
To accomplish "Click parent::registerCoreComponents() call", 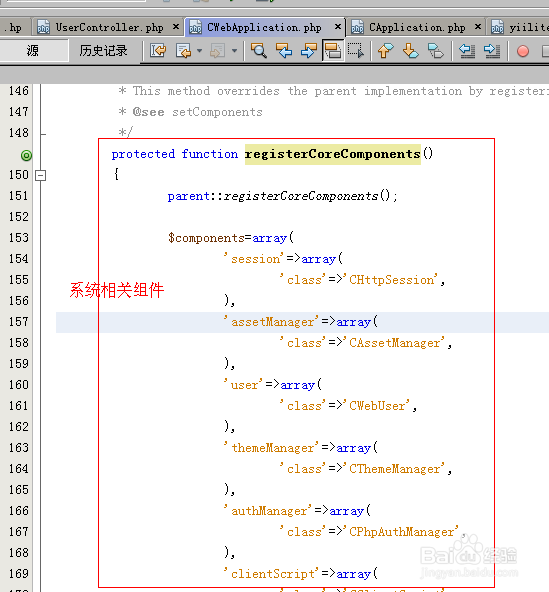I will [282, 196].
